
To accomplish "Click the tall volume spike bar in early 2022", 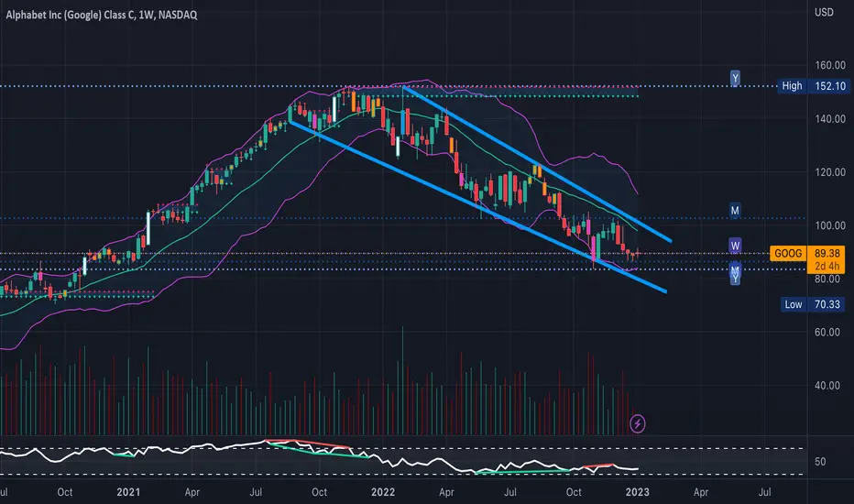I will tap(402, 380).
